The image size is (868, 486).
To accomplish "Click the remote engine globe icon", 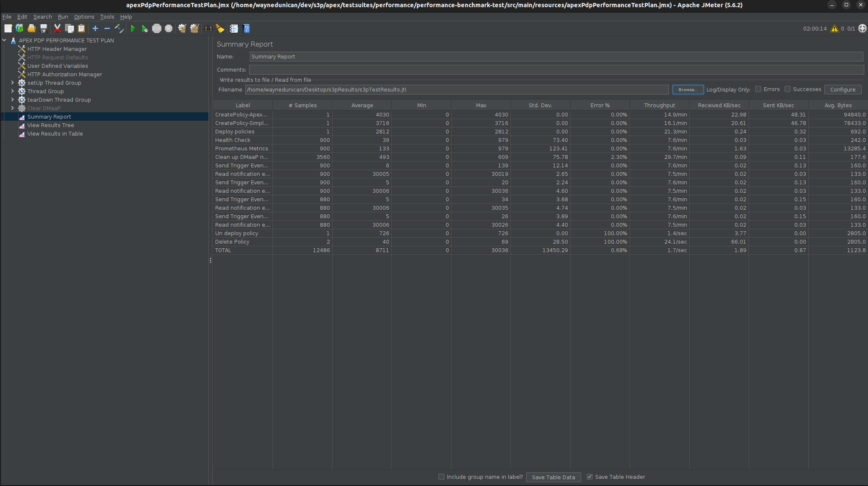I will coord(862,28).
